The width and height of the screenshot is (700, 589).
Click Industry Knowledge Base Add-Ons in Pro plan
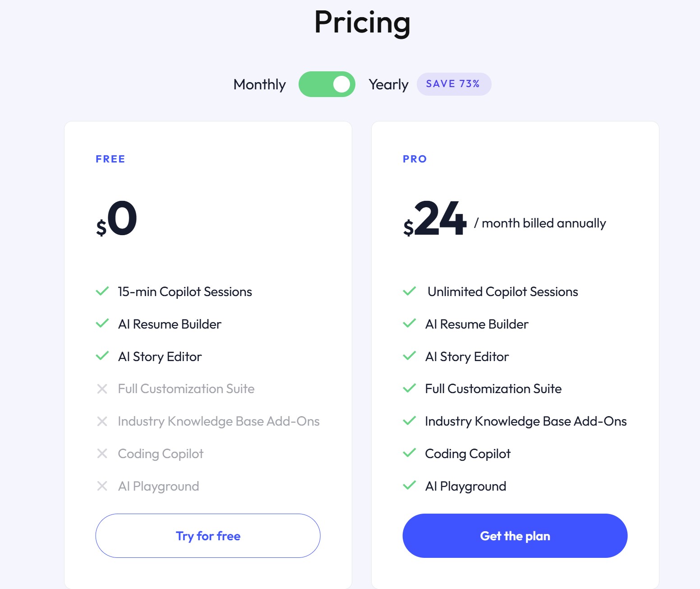pyautogui.click(x=526, y=421)
